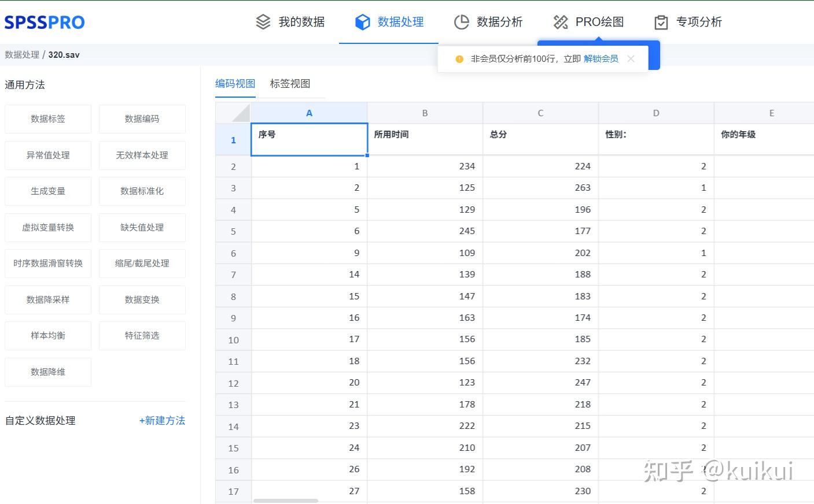Click the SPSSPRO logo

(44, 21)
